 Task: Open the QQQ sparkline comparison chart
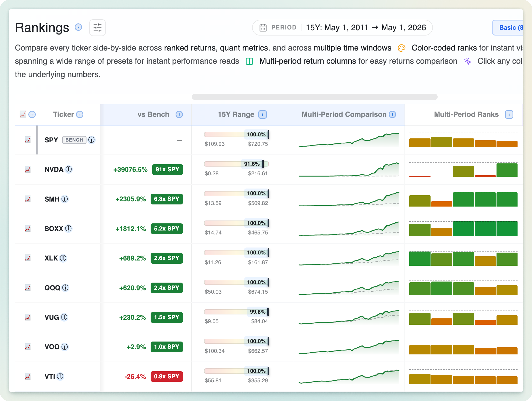pos(349,288)
